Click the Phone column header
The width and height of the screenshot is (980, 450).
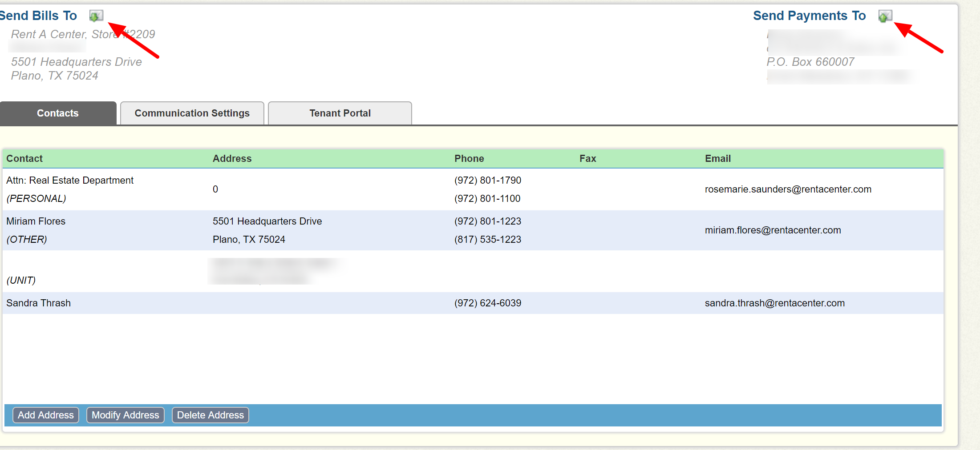(469, 158)
